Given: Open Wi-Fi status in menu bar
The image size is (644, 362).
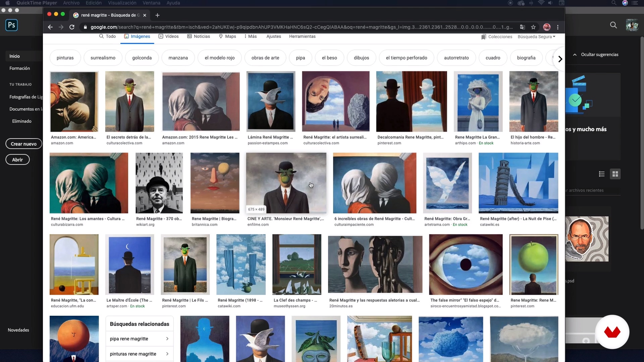Looking at the screenshot, I should click(541, 3).
